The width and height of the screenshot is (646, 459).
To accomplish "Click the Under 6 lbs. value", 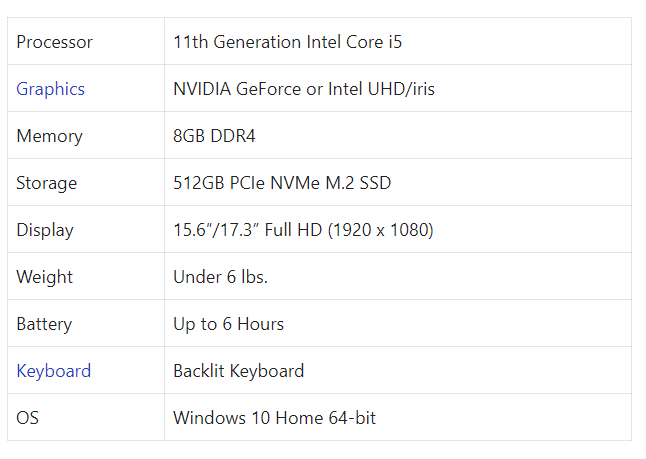I will (220, 277).
